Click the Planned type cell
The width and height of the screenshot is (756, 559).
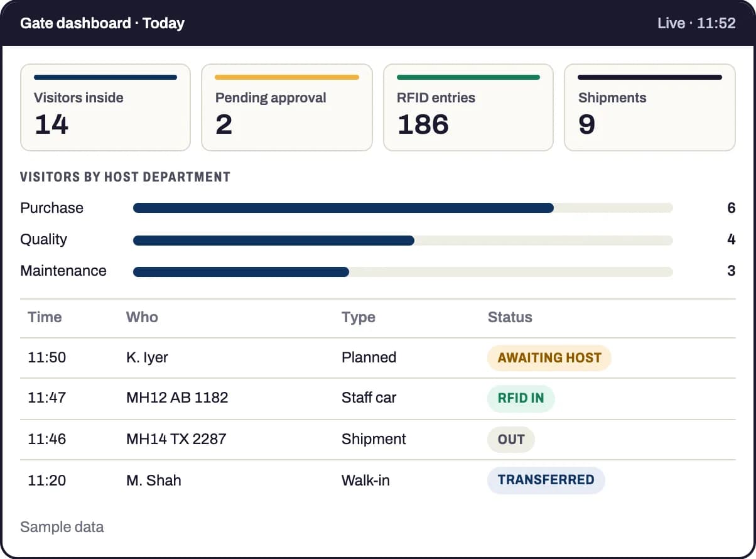pos(369,357)
